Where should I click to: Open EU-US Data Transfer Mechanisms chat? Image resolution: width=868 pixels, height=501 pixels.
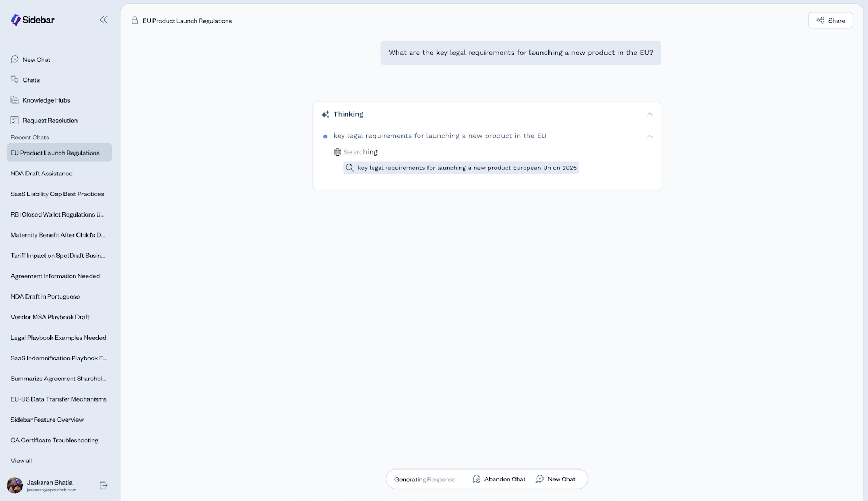59,399
